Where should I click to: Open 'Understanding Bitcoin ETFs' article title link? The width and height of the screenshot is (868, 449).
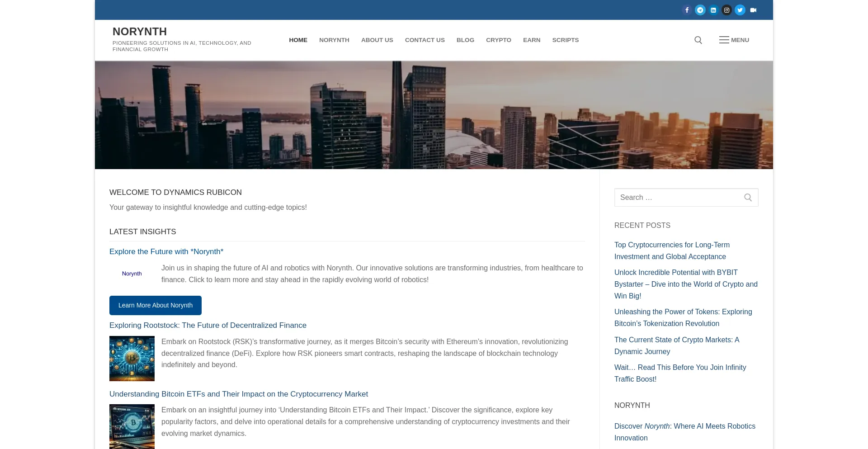[239, 394]
